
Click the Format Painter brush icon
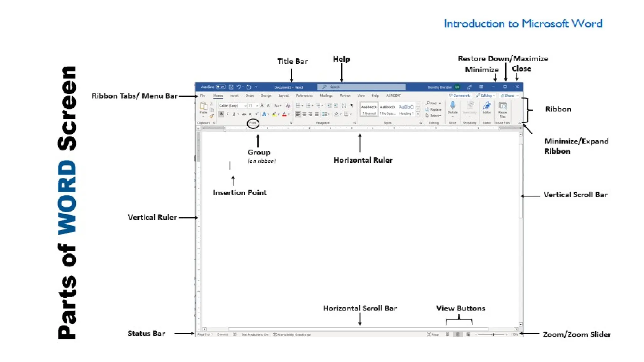(212, 116)
